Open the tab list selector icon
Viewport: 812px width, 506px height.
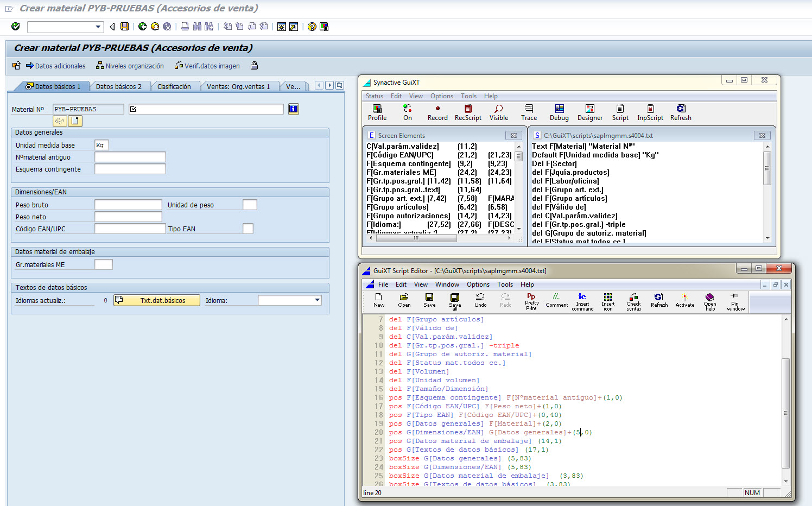pos(340,85)
